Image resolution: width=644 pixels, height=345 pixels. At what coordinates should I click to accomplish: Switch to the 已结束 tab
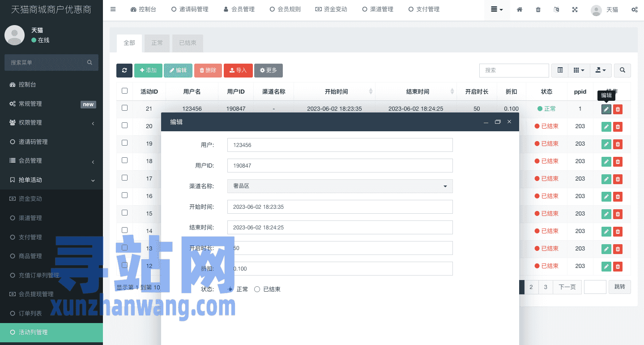188,43
